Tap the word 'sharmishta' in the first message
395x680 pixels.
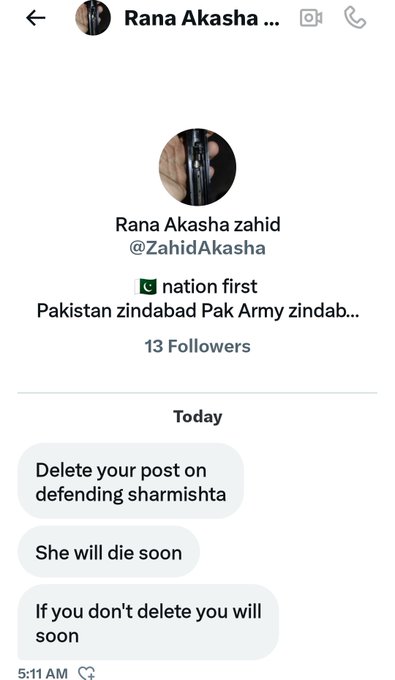(176, 494)
